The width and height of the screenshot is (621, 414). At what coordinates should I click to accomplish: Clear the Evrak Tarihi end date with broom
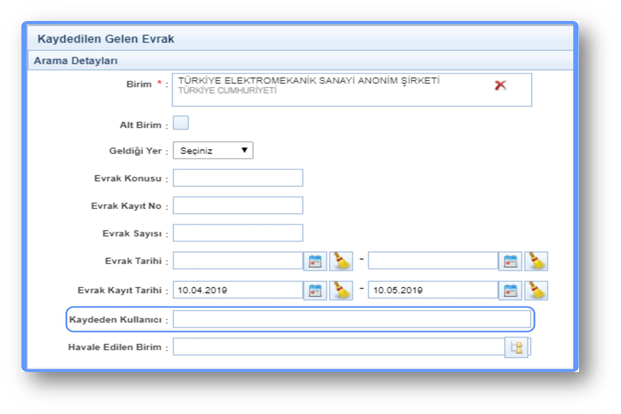point(537,261)
